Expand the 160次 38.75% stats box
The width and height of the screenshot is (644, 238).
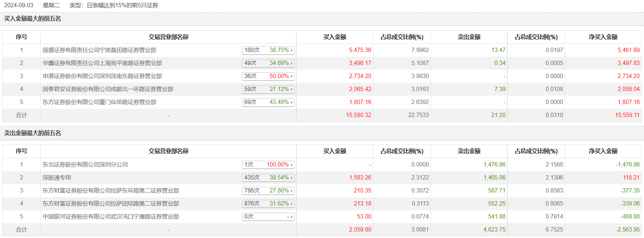tap(268, 50)
